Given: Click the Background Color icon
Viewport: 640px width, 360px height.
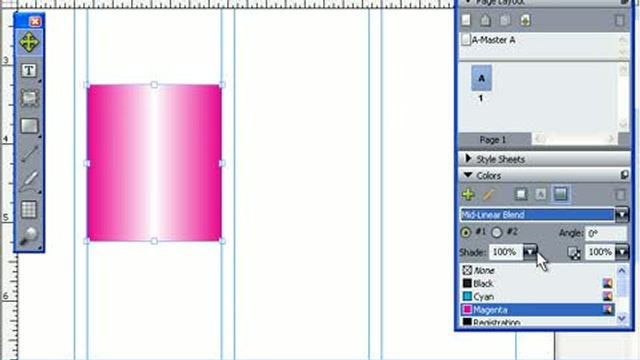Looking at the screenshot, I should pos(560,194).
